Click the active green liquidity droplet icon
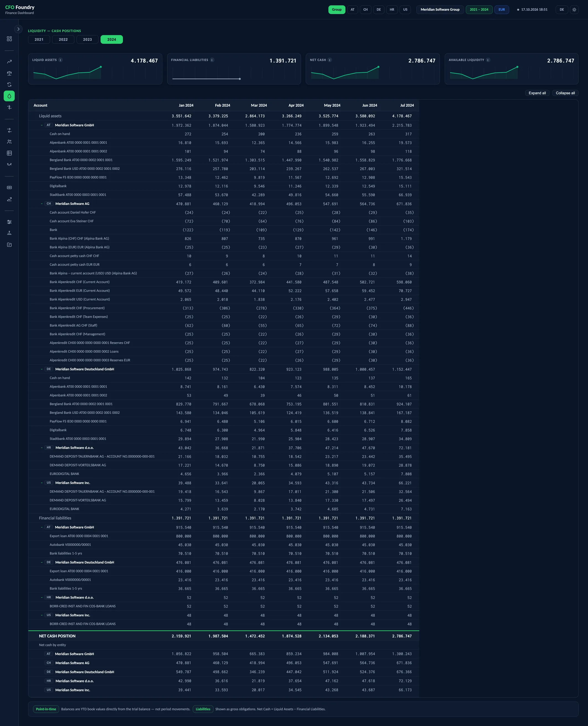588x726 pixels. pos(9,96)
